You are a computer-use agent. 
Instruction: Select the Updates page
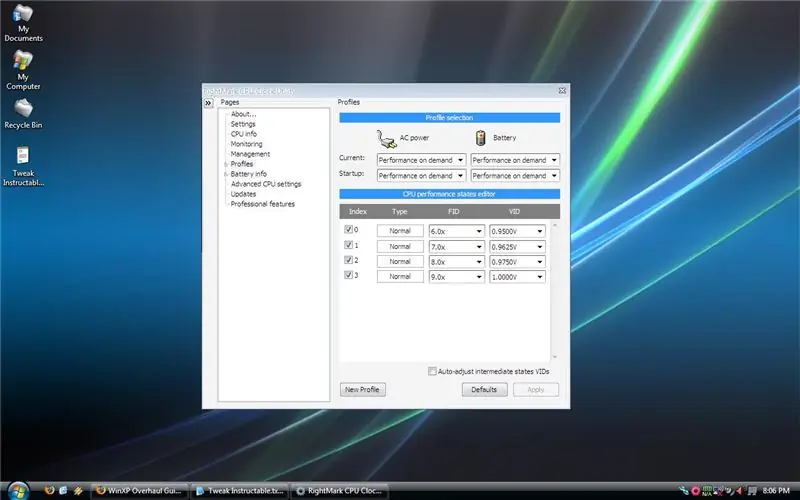pos(243,194)
